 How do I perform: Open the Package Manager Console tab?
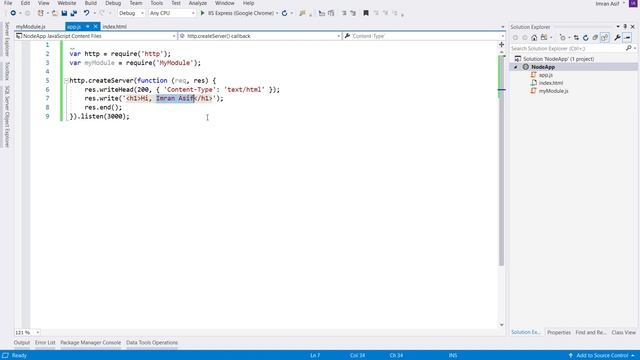click(x=91, y=342)
